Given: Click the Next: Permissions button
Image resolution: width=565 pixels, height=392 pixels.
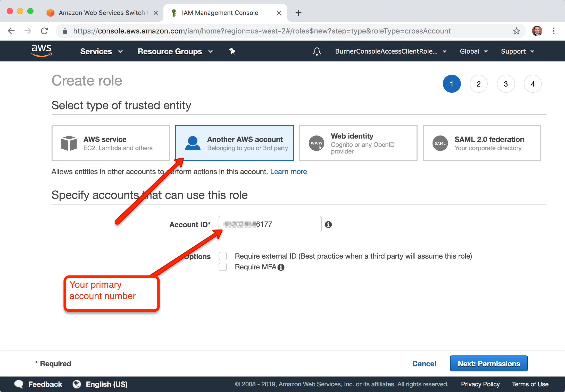Looking at the screenshot, I should (489, 363).
